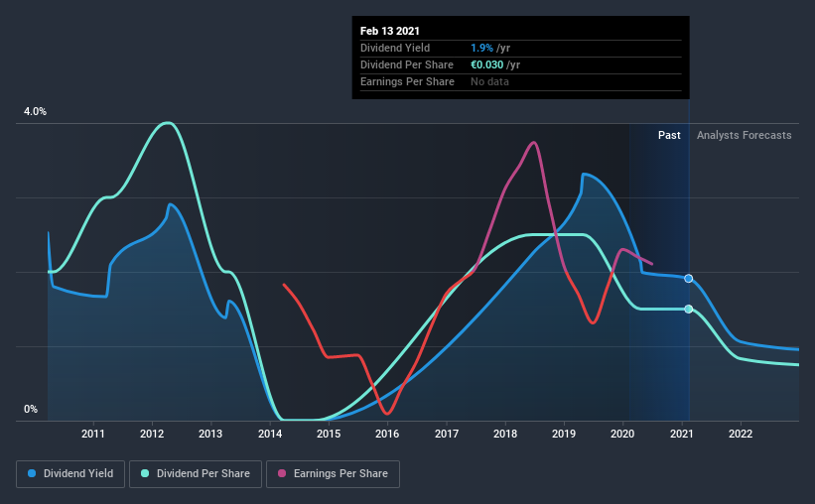Click the Past region label
The width and height of the screenshot is (815, 504).
[669, 135]
